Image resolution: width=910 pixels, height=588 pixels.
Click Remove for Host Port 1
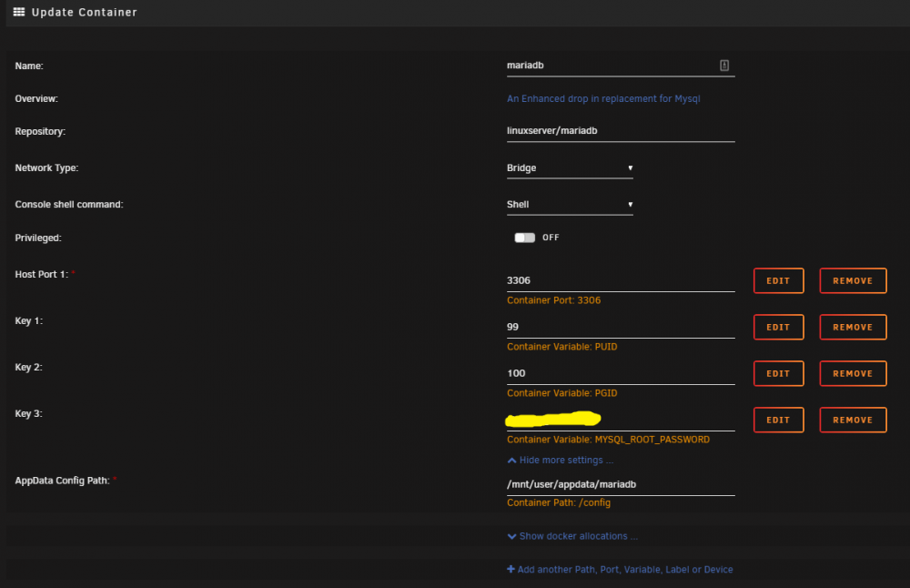[853, 280]
